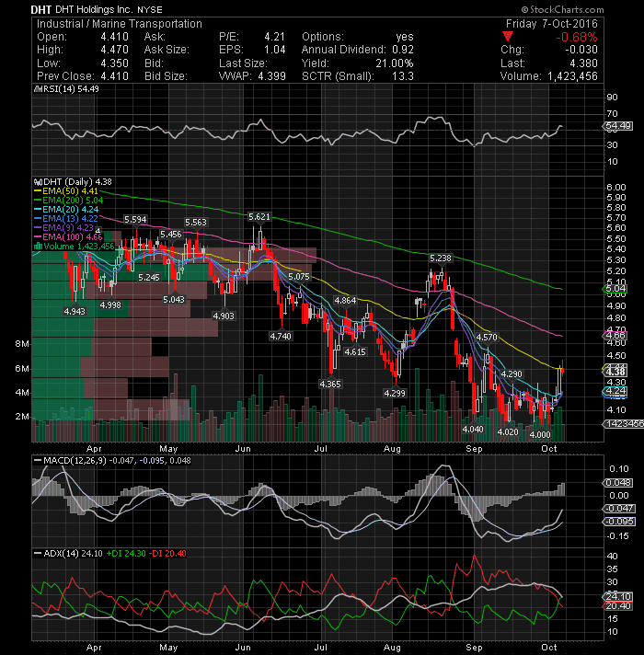
Task: Click the volume bars icon in legend
Action: (38, 246)
